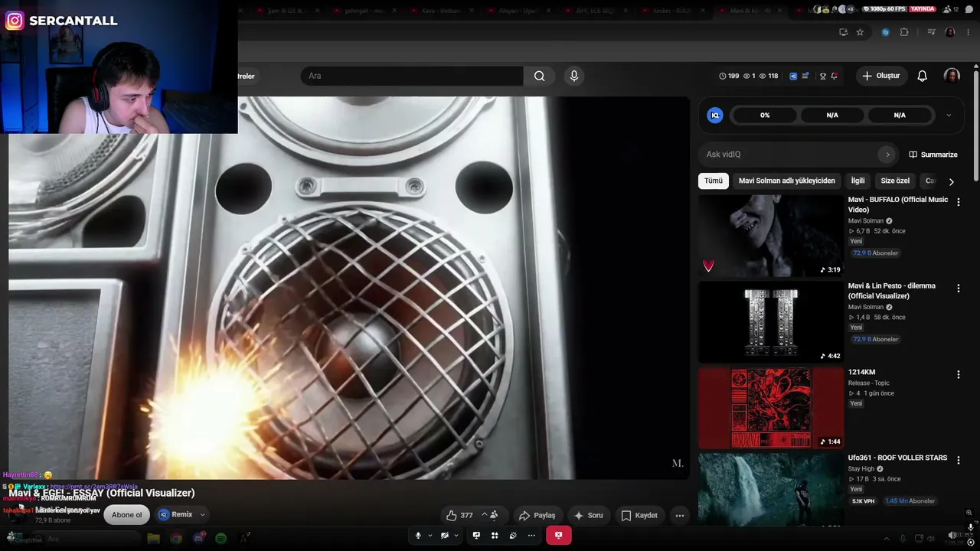980x551 pixels.
Task: Open the red 1214KM thumbnail
Action: point(771,407)
